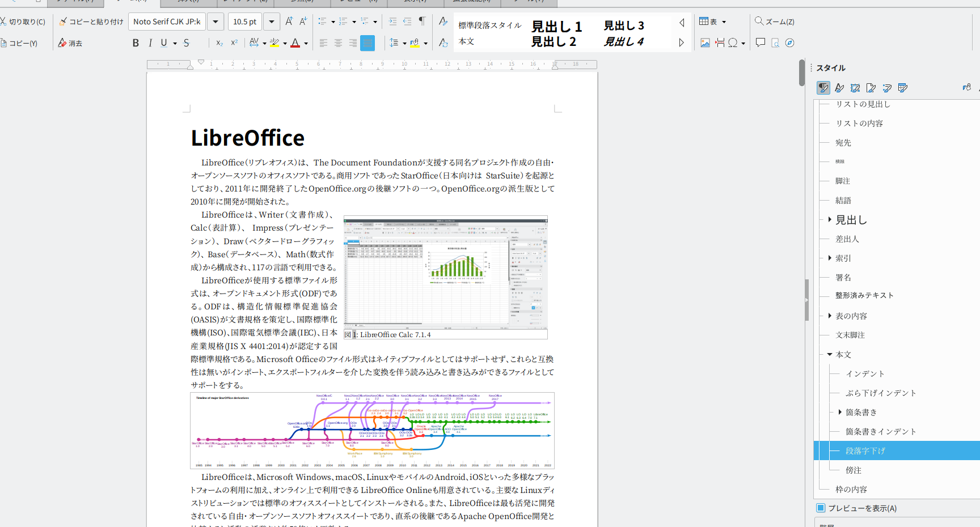The height and width of the screenshot is (527, 980).
Task: Expand the 見出し style tree node
Action: [830, 219]
